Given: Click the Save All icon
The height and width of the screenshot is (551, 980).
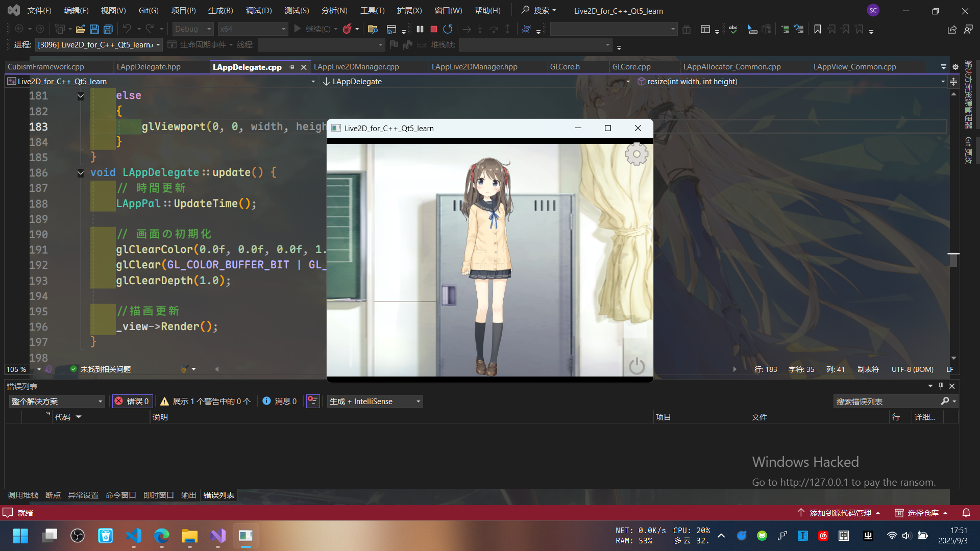Looking at the screenshot, I should pos(108,29).
